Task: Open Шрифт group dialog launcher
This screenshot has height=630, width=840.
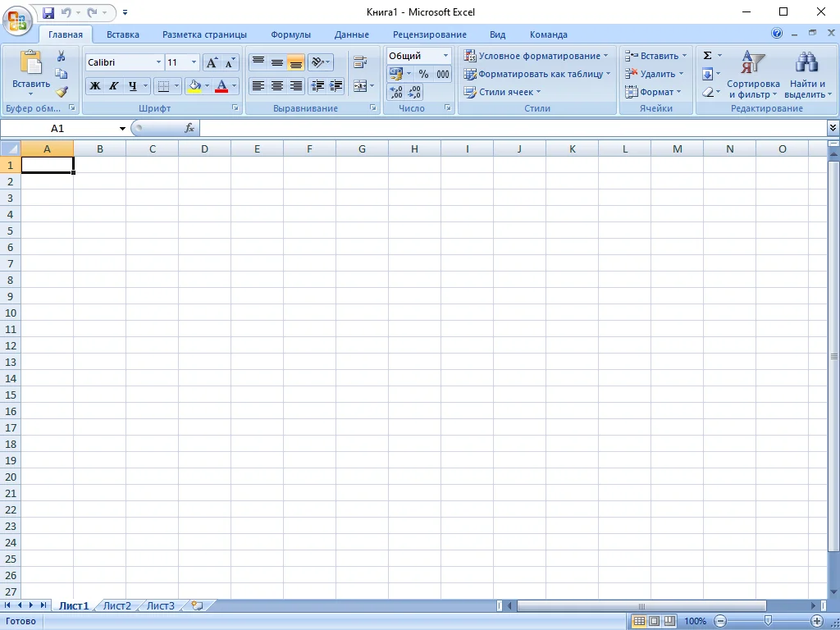Action: pos(235,108)
